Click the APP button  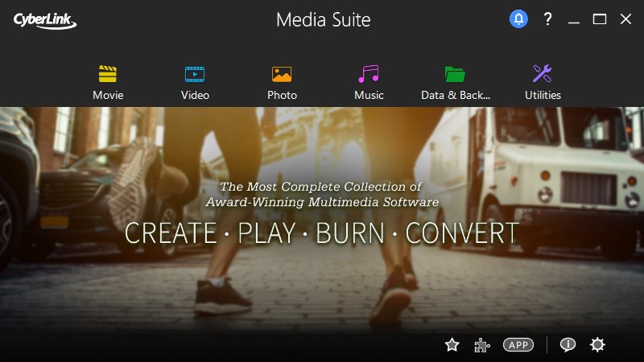[518, 345]
